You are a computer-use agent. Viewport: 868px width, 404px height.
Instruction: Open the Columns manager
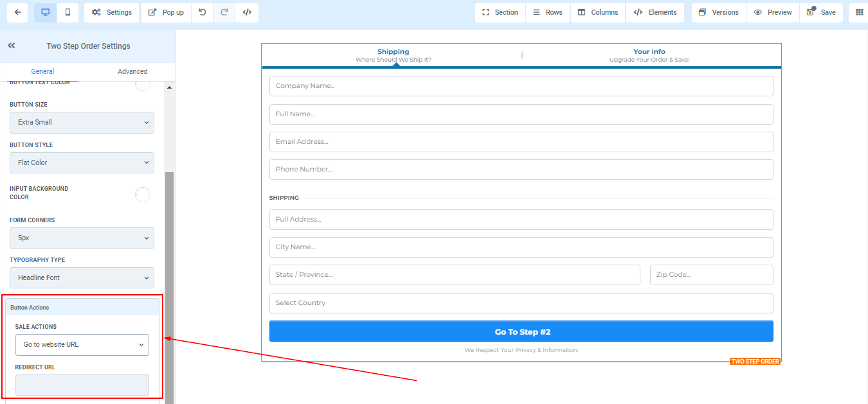click(598, 12)
